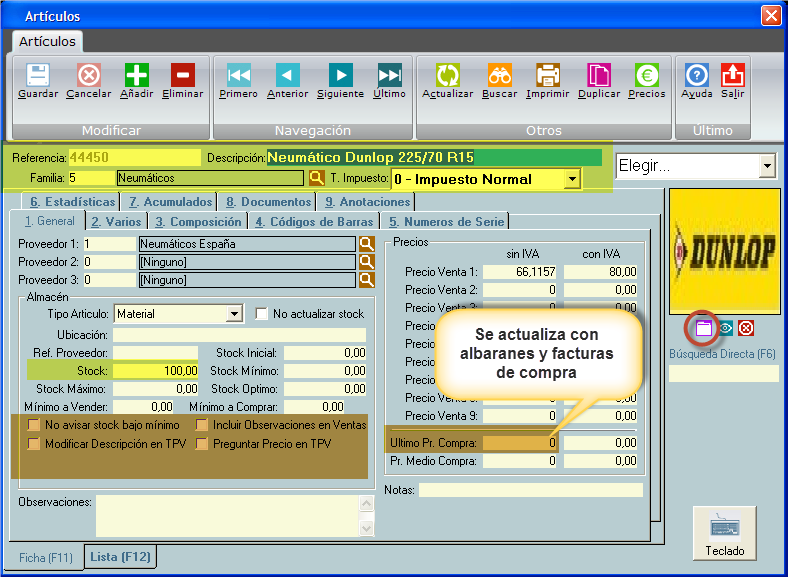Select the top Artículos tab

[47, 42]
